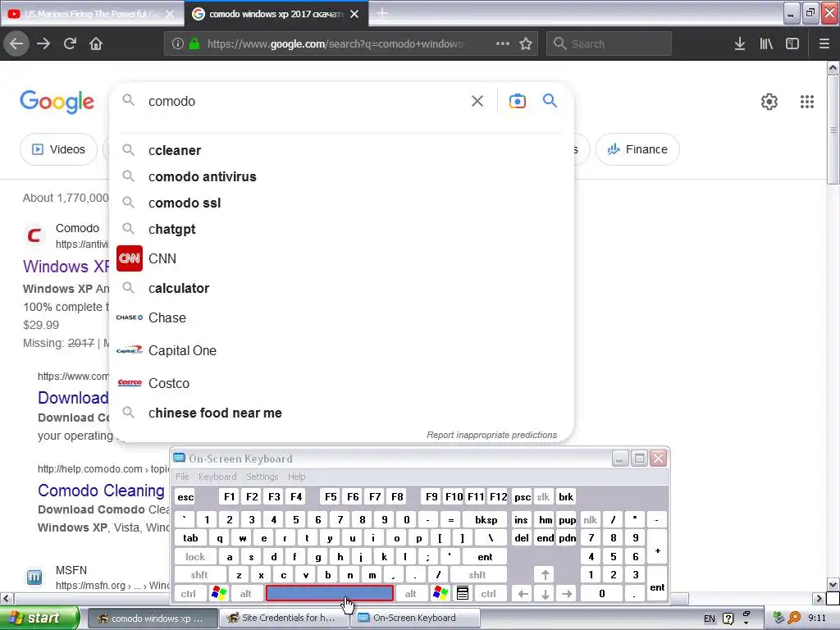This screenshot has height=630, width=840.
Task: Open the On-Screen Keyboard Settings menu
Action: pyautogui.click(x=262, y=477)
